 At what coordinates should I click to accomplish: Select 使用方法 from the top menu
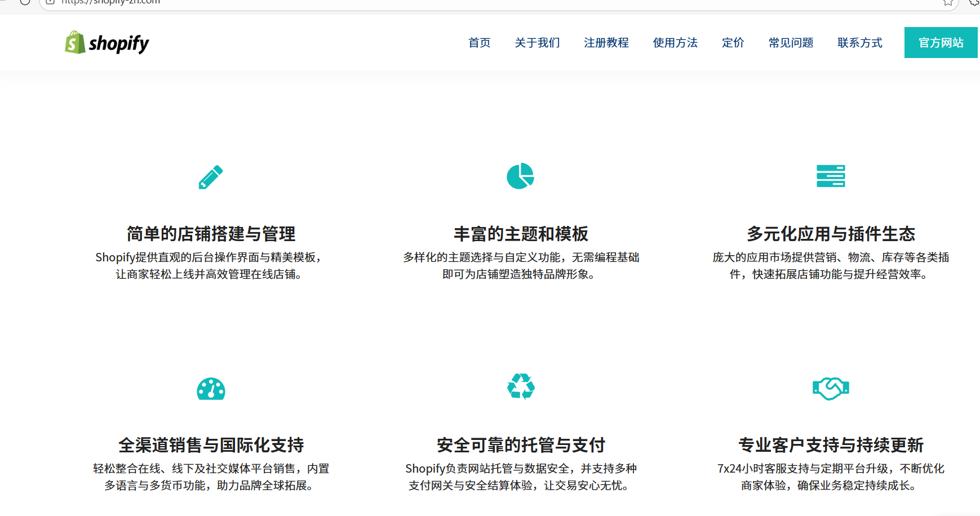click(675, 43)
